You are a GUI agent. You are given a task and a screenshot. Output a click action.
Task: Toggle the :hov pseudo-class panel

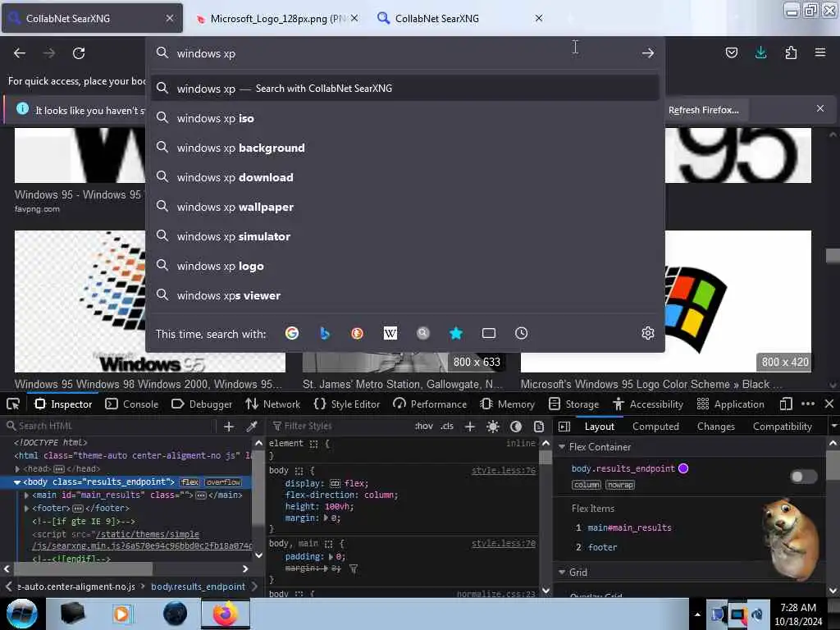(424, 427)
